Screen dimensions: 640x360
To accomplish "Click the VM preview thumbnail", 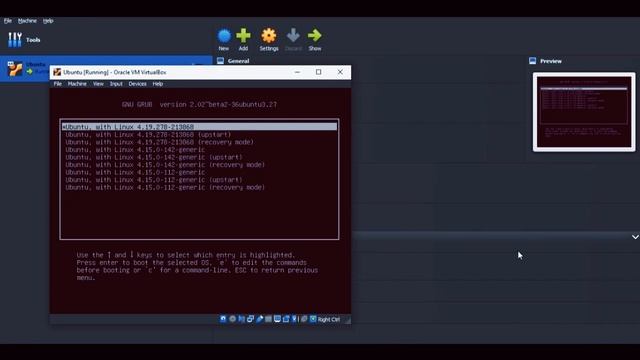I will tap(584, 112).
